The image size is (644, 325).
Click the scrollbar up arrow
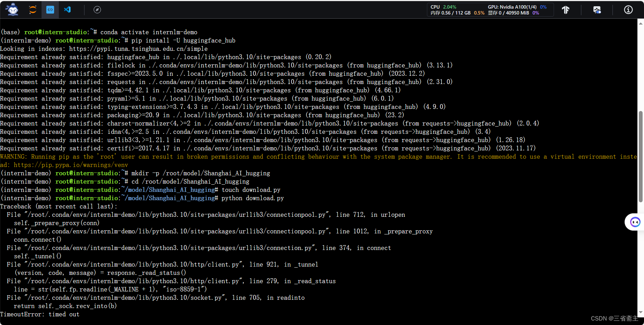point(641,23)
